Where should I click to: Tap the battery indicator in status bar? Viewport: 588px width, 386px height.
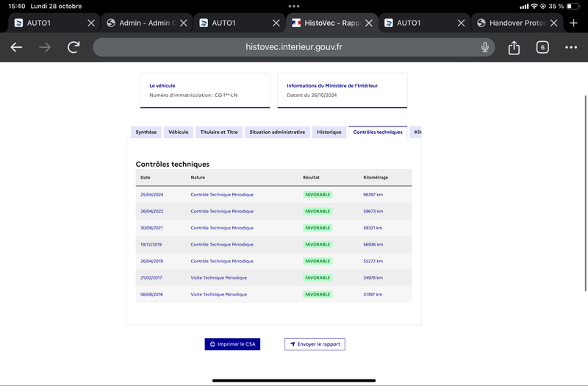coord(573,6)
